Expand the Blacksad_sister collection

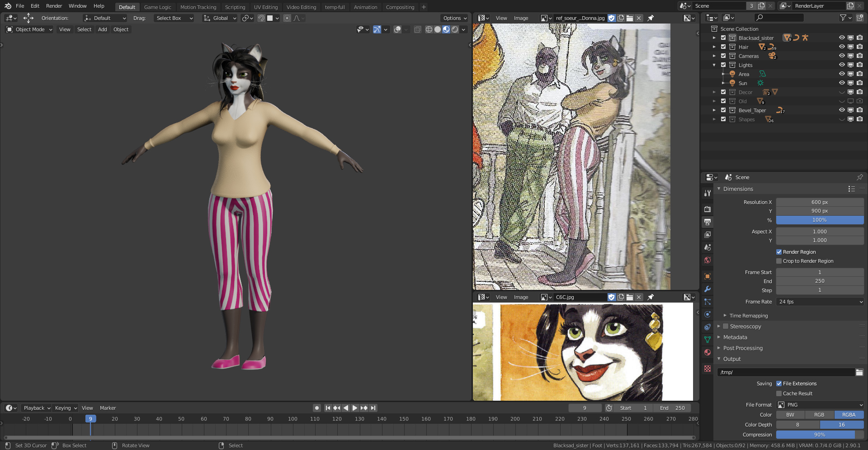click(x=714, y=38)
